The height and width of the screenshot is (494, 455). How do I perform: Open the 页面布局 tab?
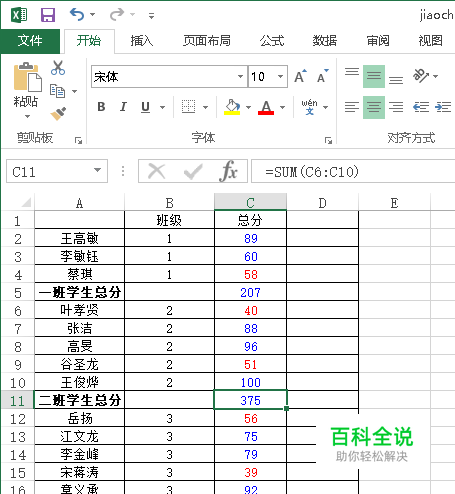[x=207, y=41]
